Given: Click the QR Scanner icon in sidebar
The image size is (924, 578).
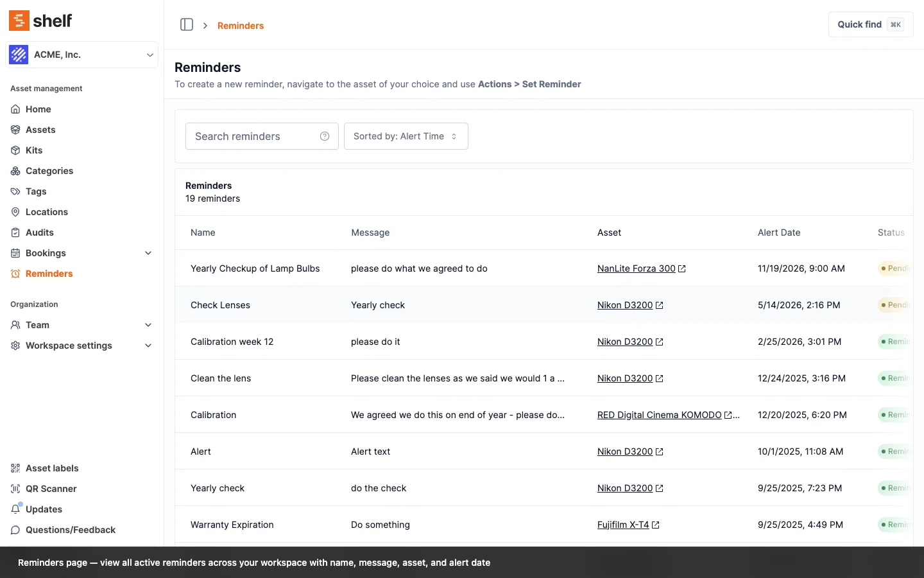Looking at the screenshot, I should 15,489.
